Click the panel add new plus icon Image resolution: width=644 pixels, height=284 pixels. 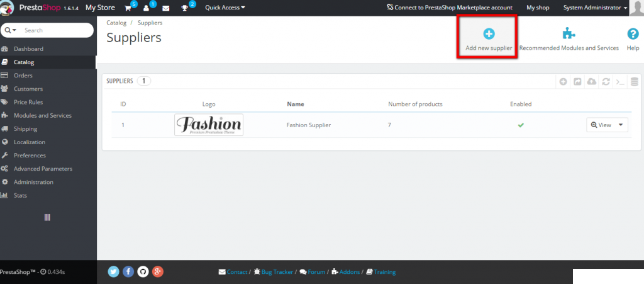coord(563,81)
